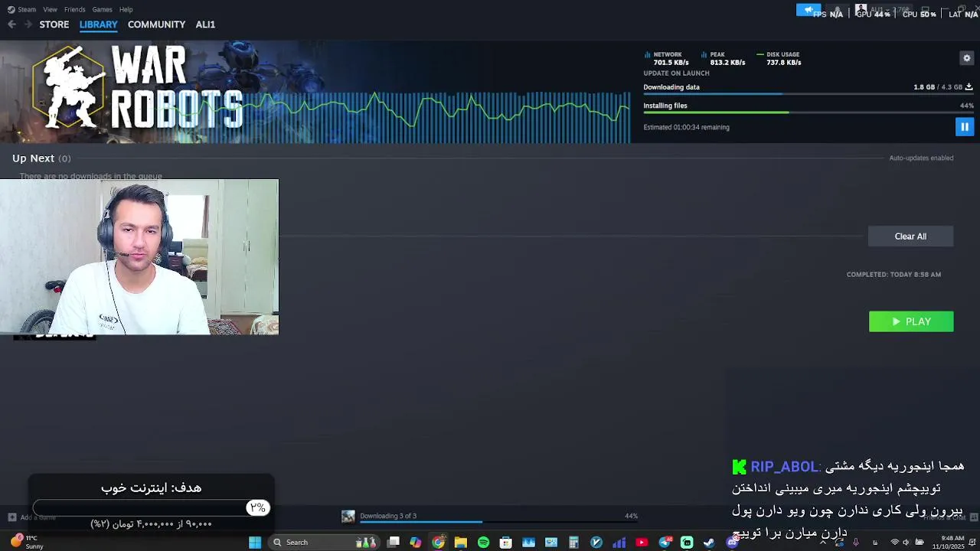The height and width of the screenshot is (551, 980).
Task: Click the Up Next heading
Action: coord(33,158)
